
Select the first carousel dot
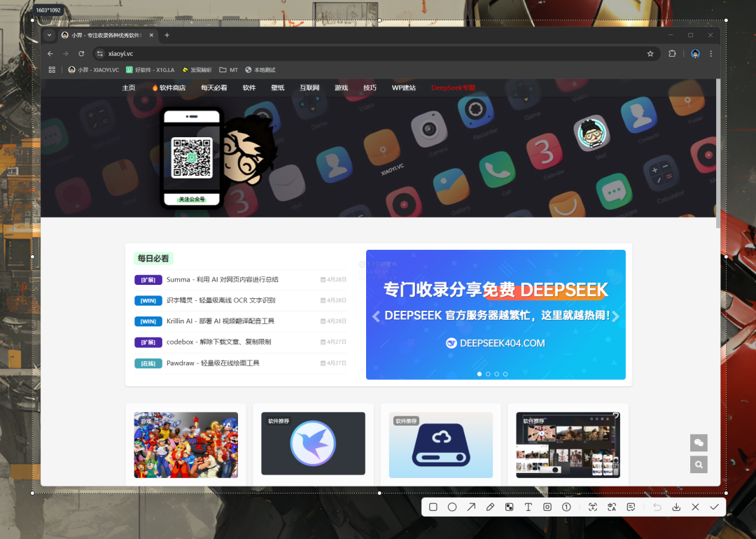(x=479, y=374)
